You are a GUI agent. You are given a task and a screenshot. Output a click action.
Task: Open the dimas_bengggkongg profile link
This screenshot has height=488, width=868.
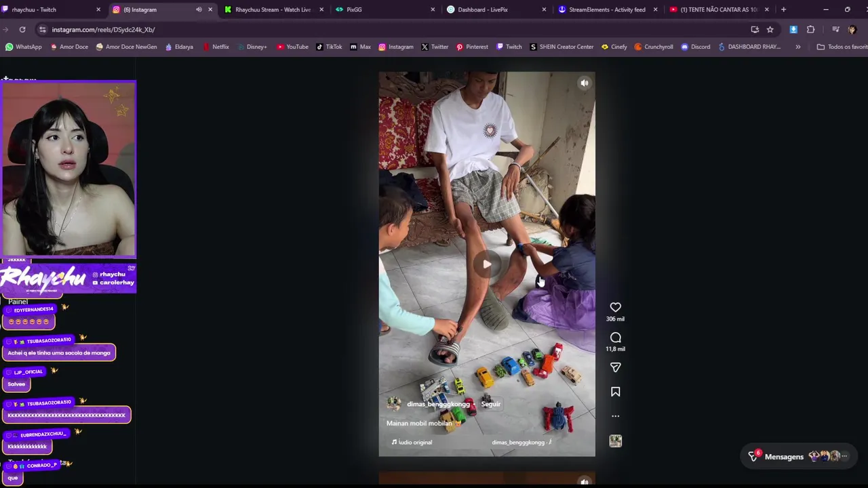pyautogui.click(x=438, y=404)
